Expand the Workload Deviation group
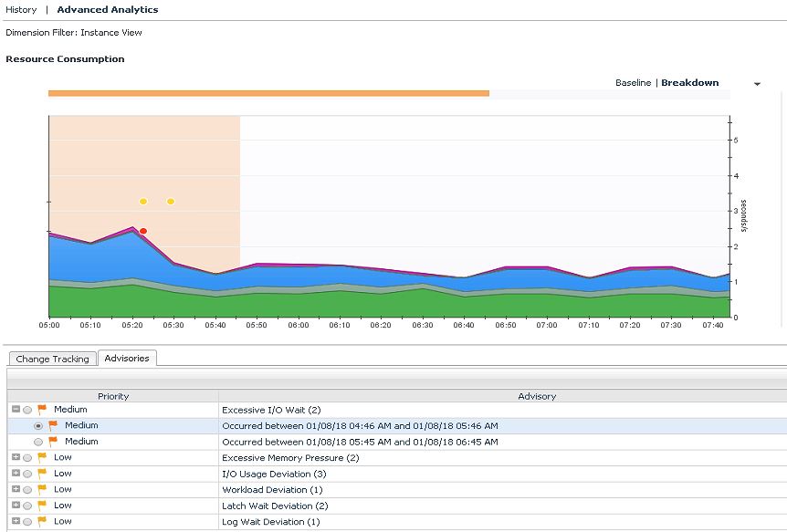The width and height of the screenshot is (787, 532). pyautogui.click(x=16, y=490)
